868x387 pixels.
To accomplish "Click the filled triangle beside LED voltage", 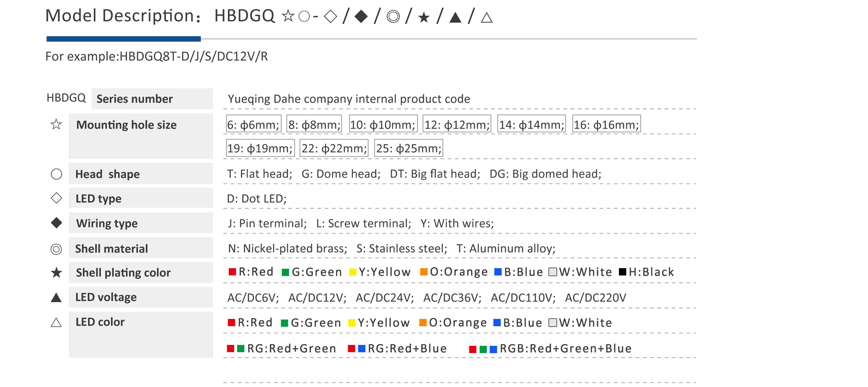I will click(x=56, y=298).
